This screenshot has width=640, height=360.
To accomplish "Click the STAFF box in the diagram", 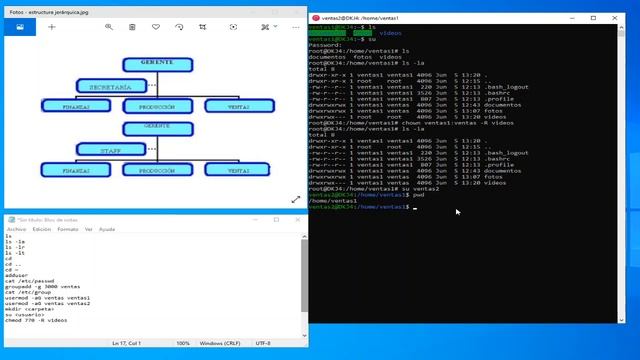I will 111,149.
